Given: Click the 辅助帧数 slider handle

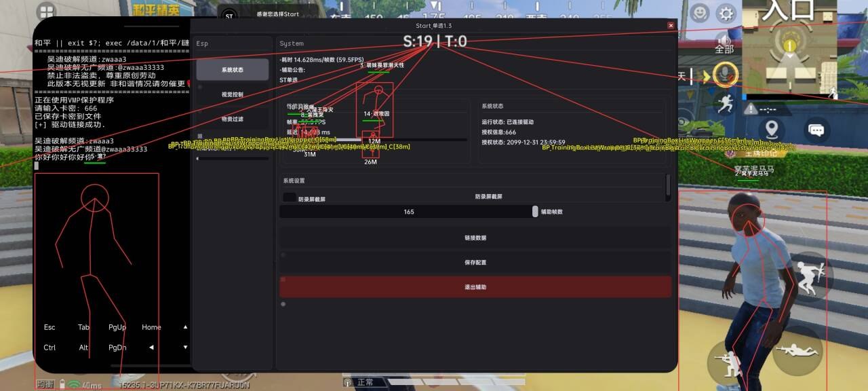Looking at the screenshot, I should point(535,212).
